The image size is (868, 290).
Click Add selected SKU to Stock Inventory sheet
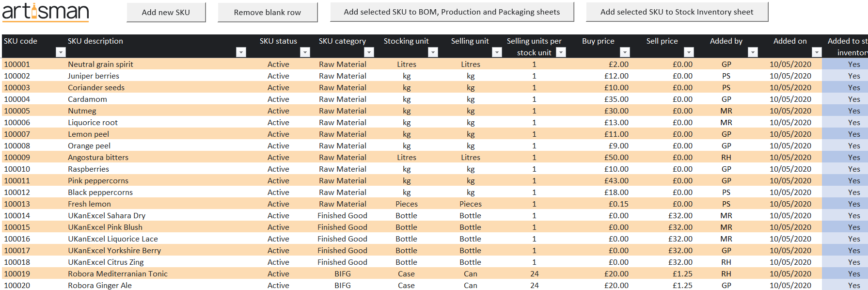(677, 12)
